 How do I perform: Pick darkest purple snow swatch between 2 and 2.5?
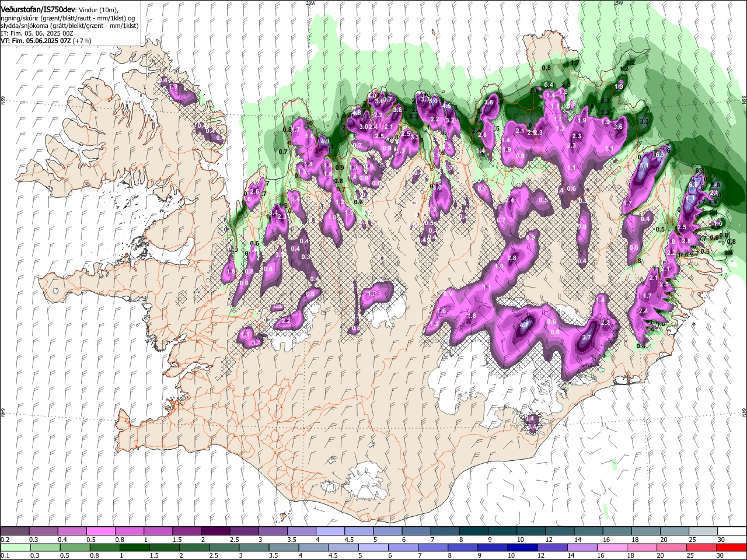pyautogui.click(x=215, y=531)
